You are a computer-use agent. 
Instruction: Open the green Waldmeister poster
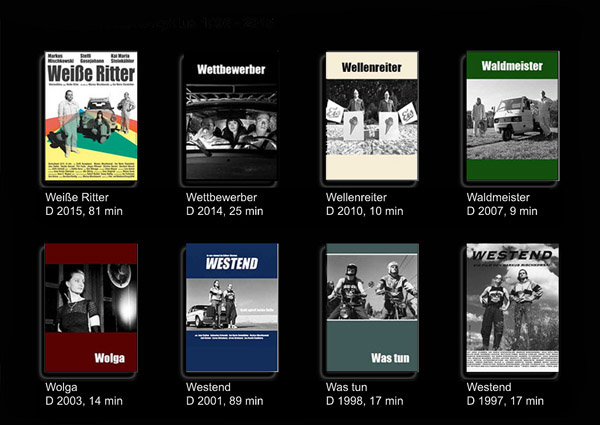click(x=512, y=117)
